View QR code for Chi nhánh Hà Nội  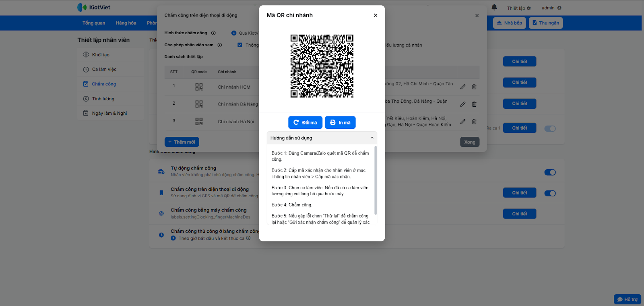coord(199,121)
